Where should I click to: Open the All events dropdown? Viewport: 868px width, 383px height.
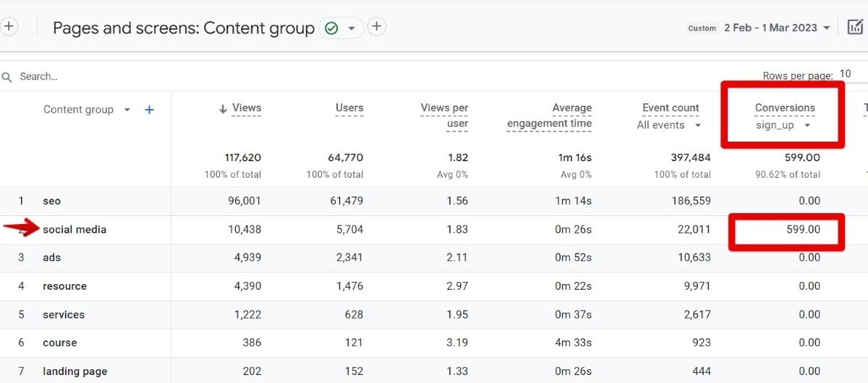click(669, 125)
